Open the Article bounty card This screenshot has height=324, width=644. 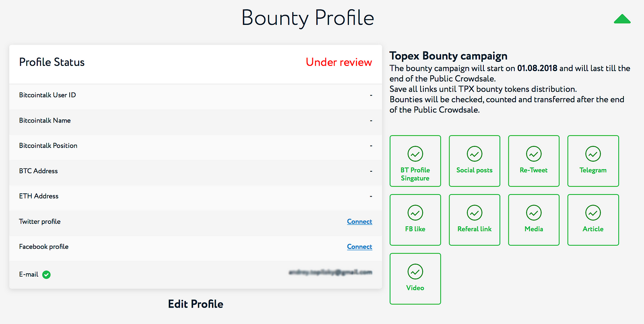click(593, 220)
